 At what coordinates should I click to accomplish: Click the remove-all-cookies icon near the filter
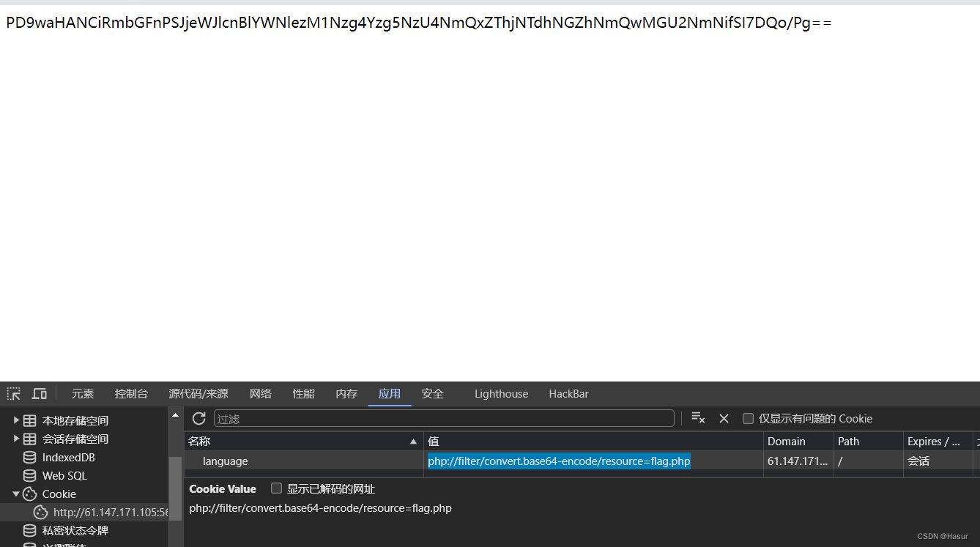tap(697, 418)
